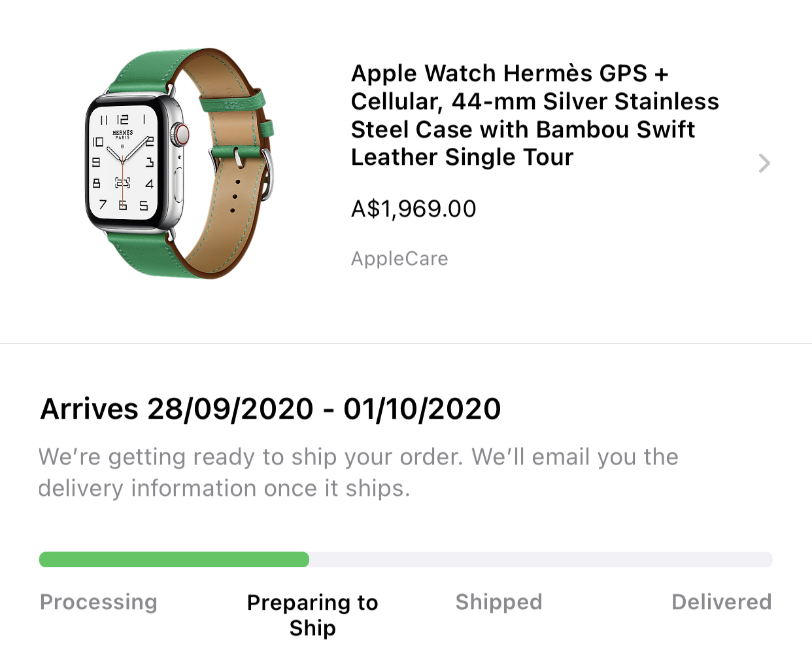Select the Delivered status step

721,602
